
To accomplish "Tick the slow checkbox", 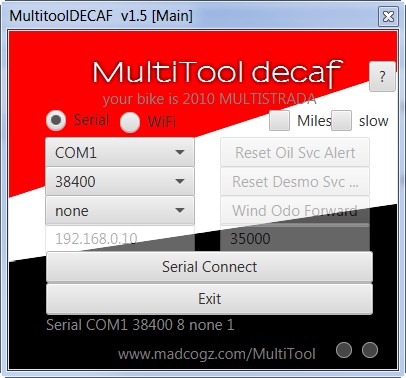I will point(341,121).
